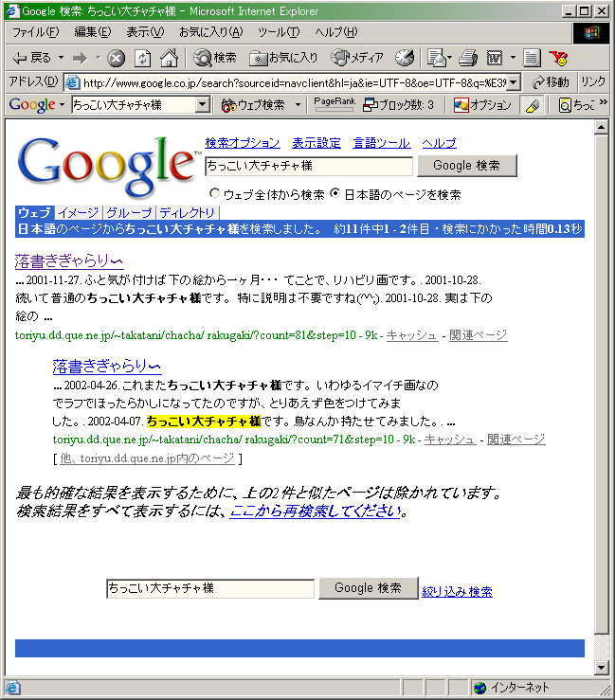This screenshot has height=700, width=615.
Task: Open the Forward button history dropdown
Action: pyautogui.click(x=99, y=58)
